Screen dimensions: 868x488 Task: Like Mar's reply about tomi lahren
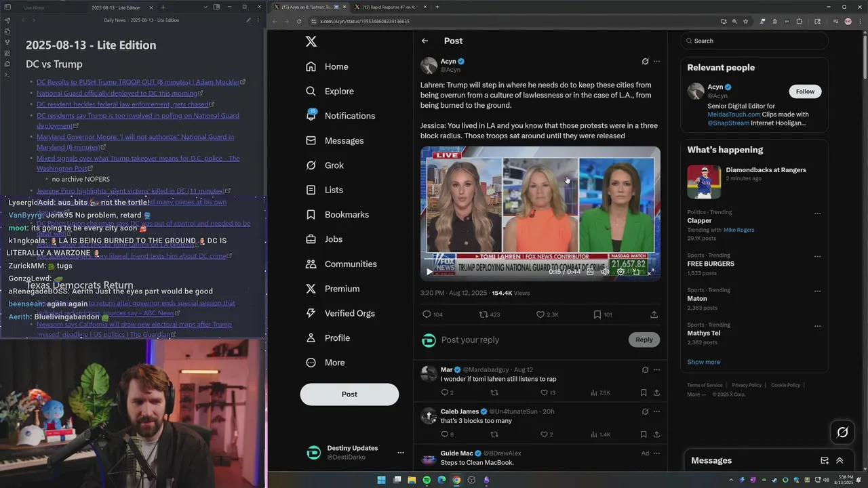(x=548, y=392)
